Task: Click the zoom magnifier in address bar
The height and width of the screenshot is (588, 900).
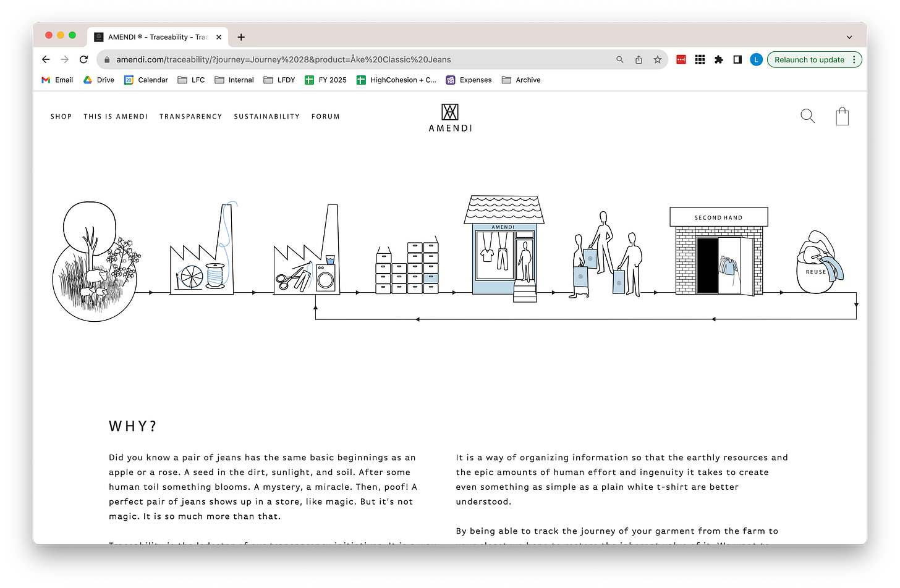Action: pos(620,59)
